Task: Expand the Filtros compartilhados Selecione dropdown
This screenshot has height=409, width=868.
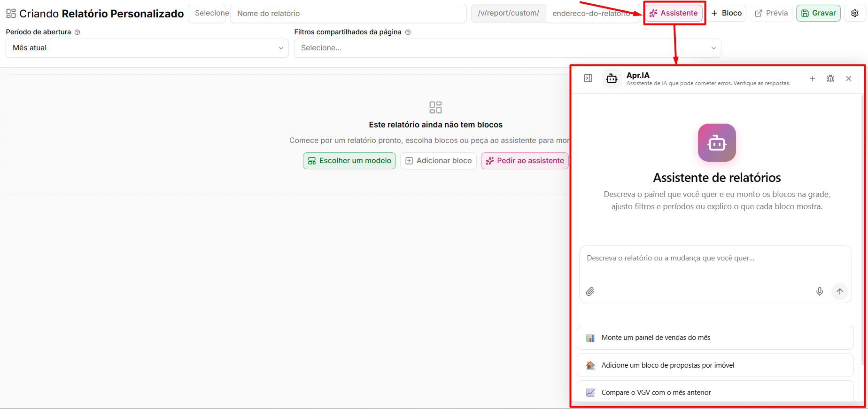Action: (x=507, y=48)
